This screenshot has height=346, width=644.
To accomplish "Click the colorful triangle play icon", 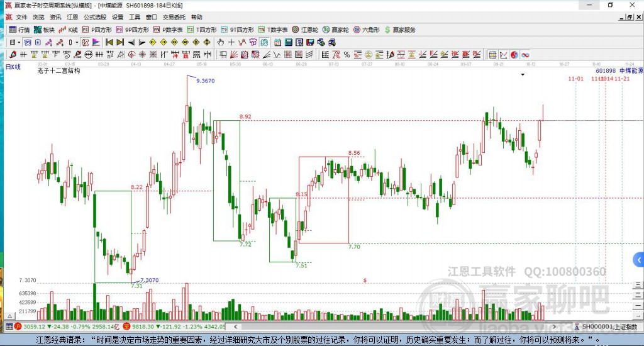I will tap(96, 42).
